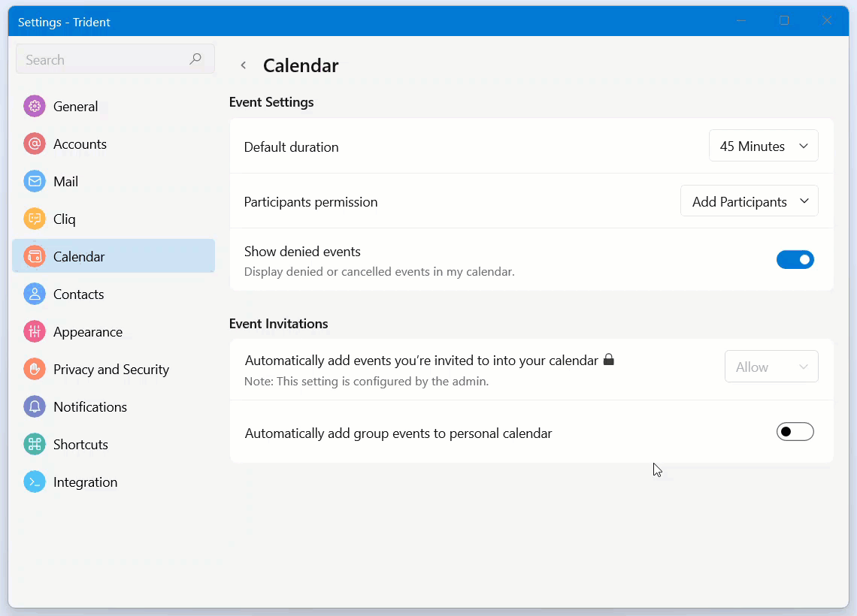Open Appearance via its sliders icon

(35, 332)
